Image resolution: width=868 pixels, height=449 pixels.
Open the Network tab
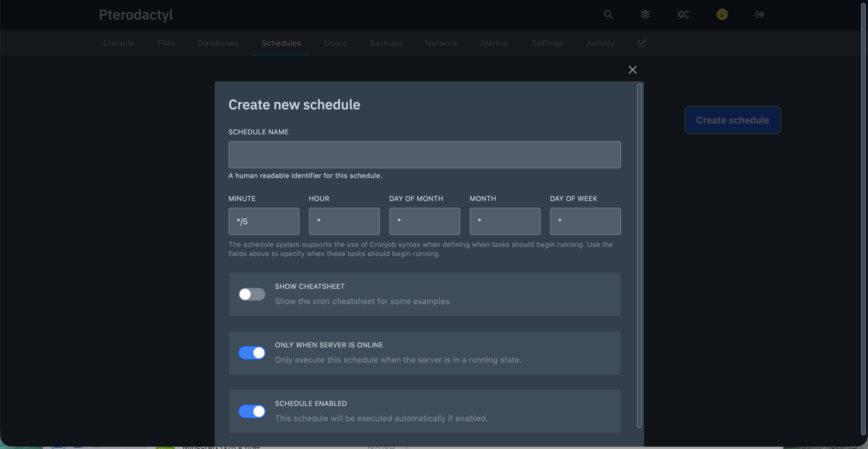point(441,43)
